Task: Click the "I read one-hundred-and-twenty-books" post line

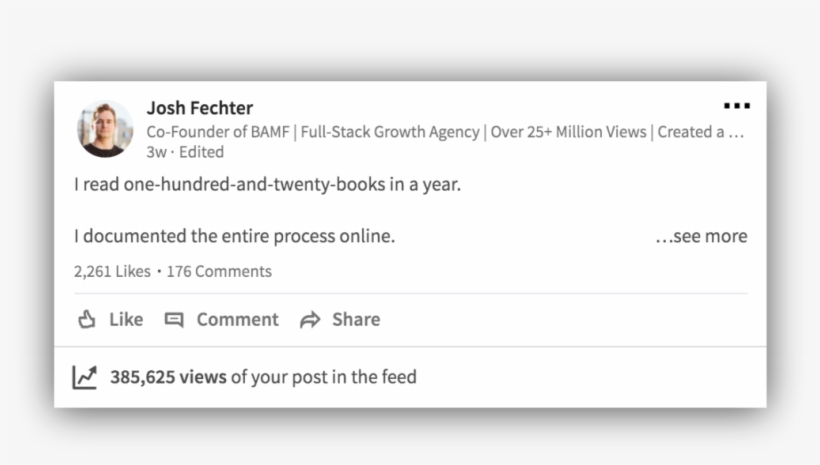Action: pyautogui.click(x=267, y=185)
